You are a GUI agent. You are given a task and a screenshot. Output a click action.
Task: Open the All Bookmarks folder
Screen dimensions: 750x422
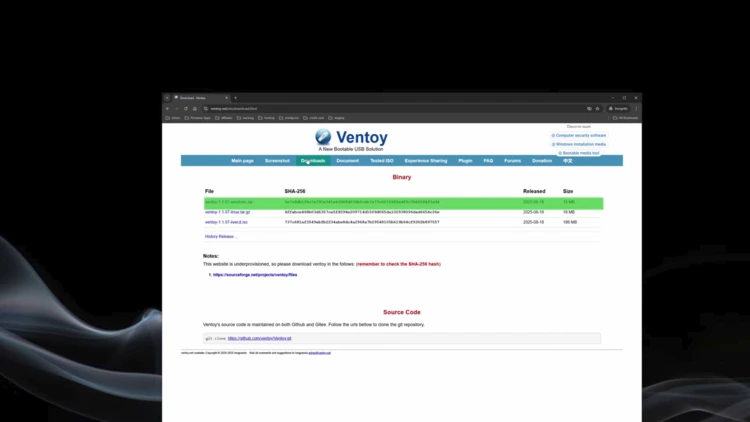[625, 118]
